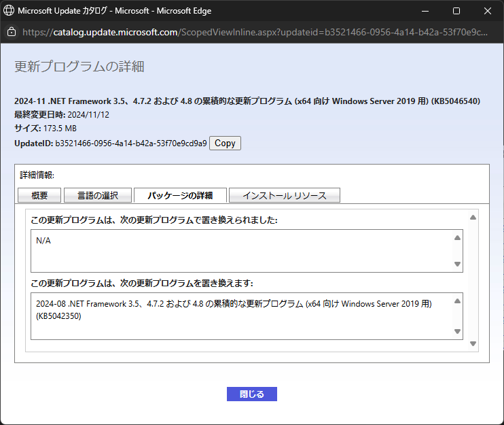Click the N/A text entry
Viewport: 504px width, 425px height.
[x=43, y=241]
